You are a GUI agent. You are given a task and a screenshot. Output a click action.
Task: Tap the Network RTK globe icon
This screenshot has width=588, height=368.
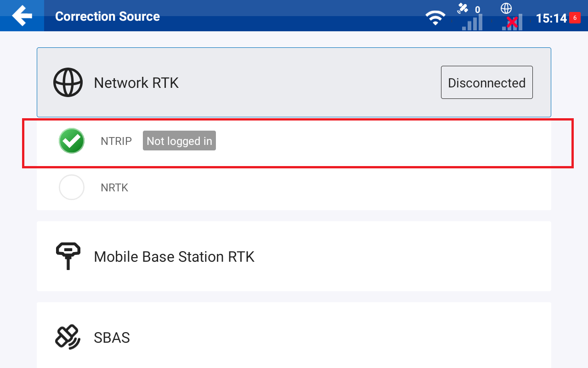coord(68,82)
